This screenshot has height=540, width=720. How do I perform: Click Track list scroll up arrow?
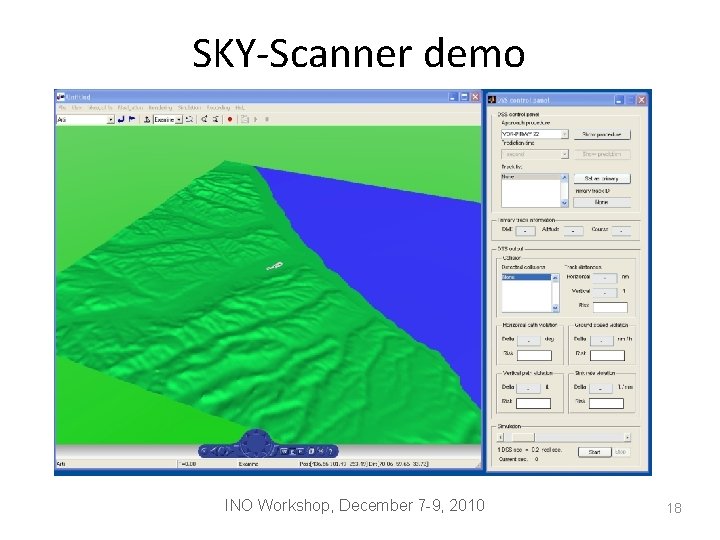[564, 177]
